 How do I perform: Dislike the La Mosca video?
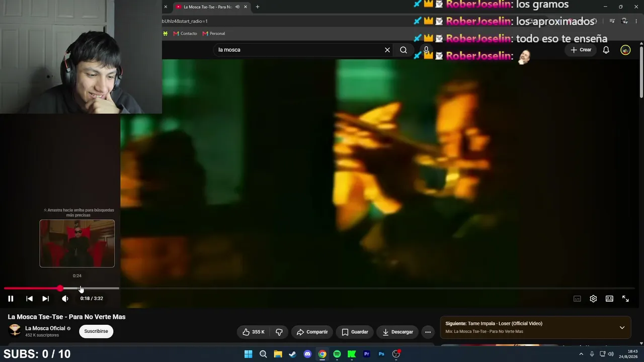[279, 332]
